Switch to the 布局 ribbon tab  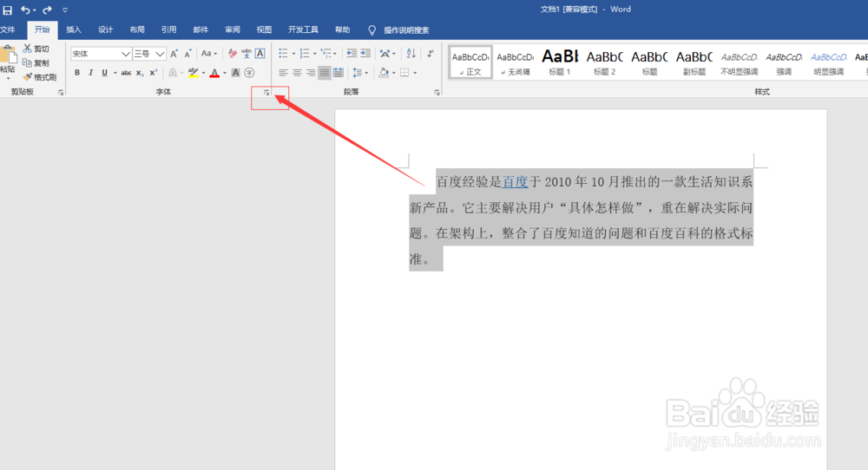tap(137, 29)
